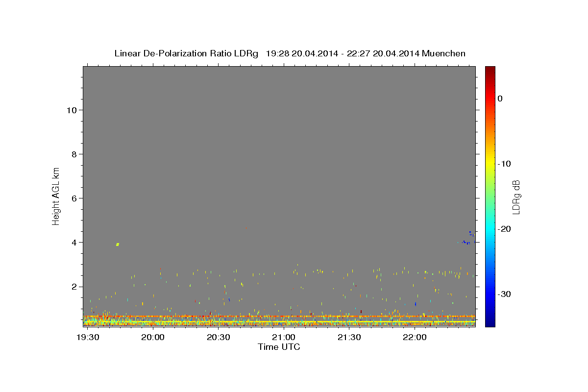Click the 21:00 time axis label

click(284, 338)
